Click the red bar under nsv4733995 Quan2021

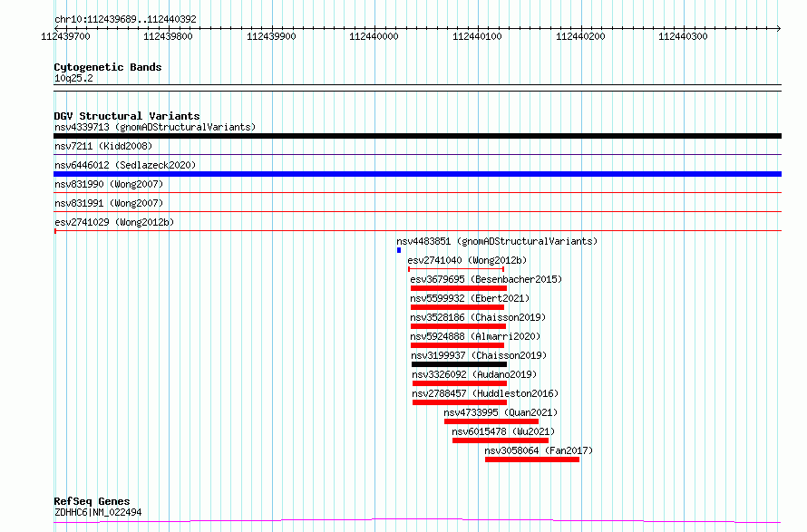point(491,421)
